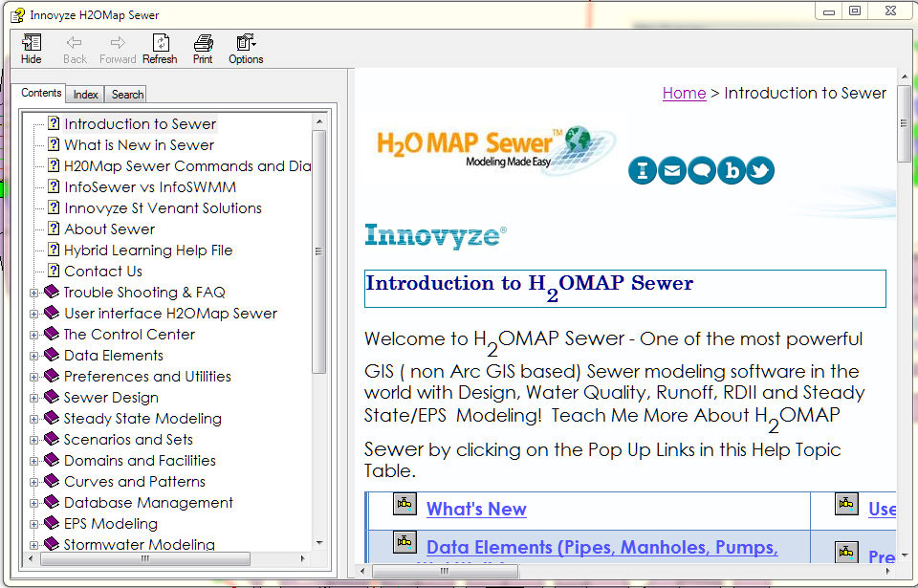Image resolution: width=918 pixels, height=588 pixels.
Task: Open the cut-off 'Pre' link in table
Action: (x=882, y=556)
